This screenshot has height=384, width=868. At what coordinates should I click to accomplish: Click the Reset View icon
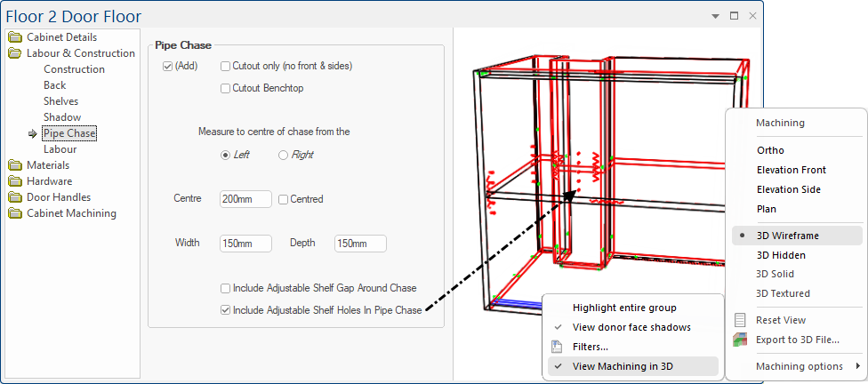(x=740, y=320)
